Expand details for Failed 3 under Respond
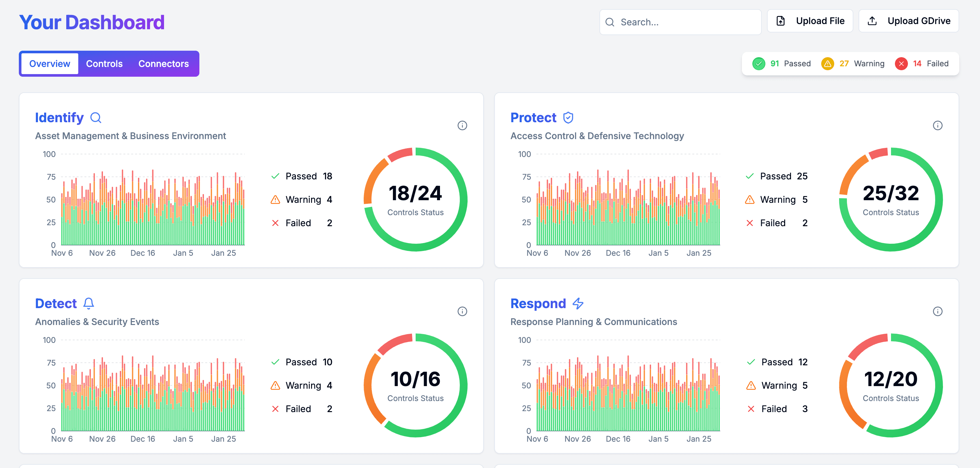Viewport: 980px width, 468px height. click(x=777, y=409)
